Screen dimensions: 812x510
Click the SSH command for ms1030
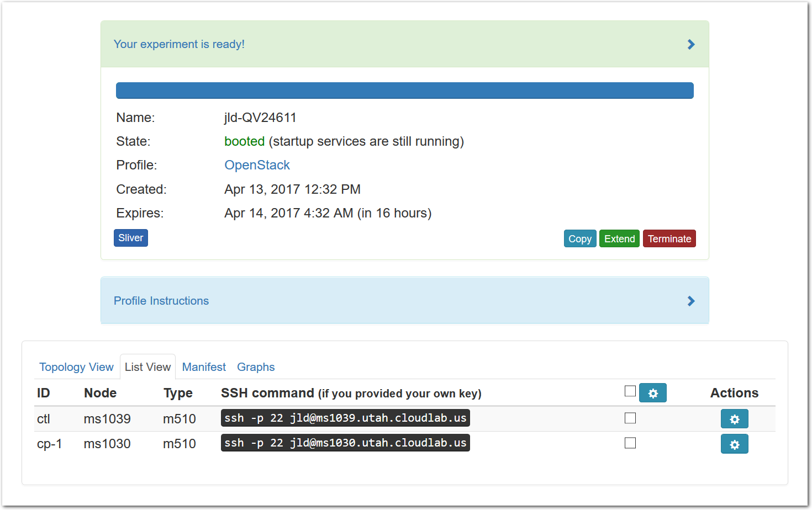tap(345, 443)
